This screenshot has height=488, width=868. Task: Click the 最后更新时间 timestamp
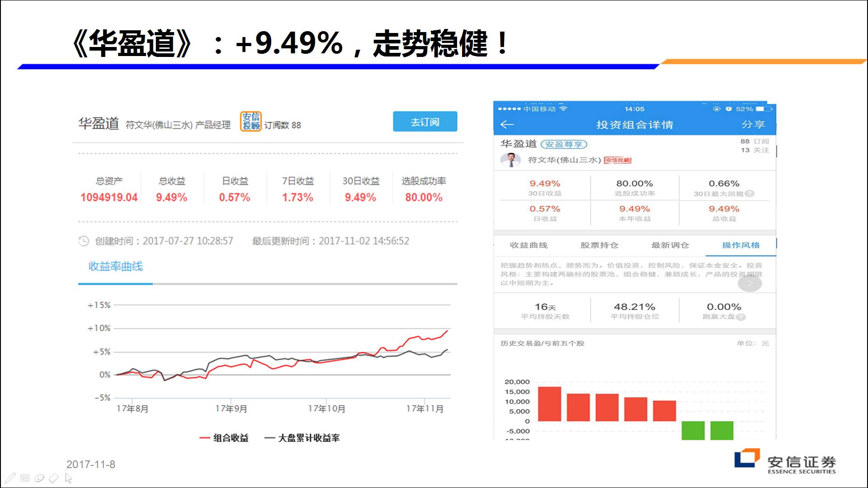click(x=330, y=241)
